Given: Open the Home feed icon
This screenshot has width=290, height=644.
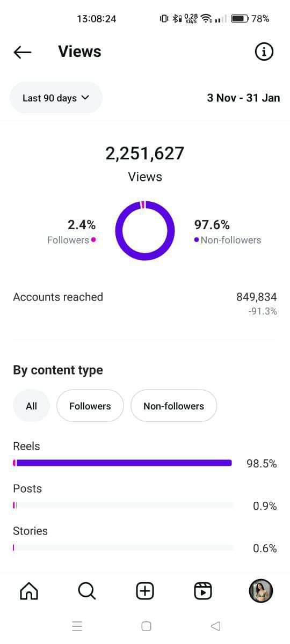Looking at the screenshot, I should [x=29, y=591].
